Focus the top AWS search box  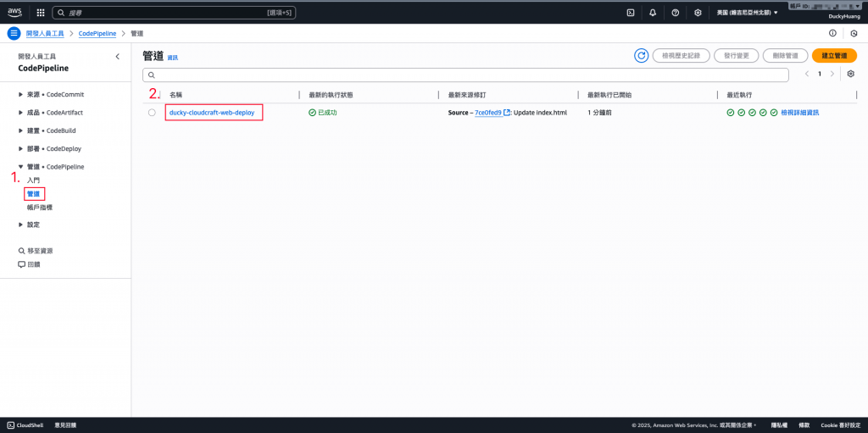click(x=174, y=12)
